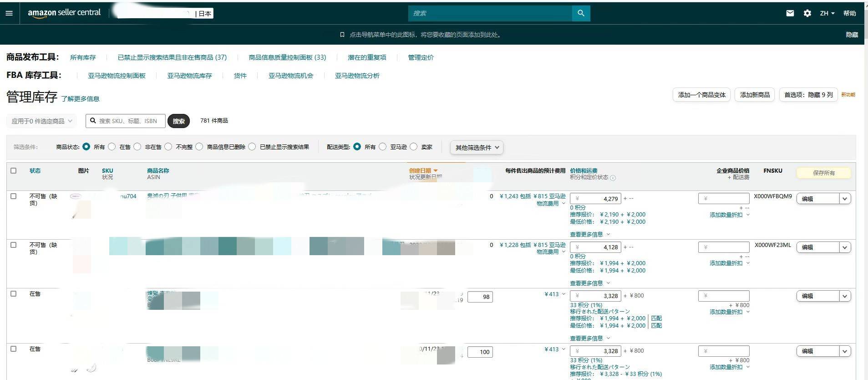
Task: Click the 了解更多信息 link
Action: point(80,99)
